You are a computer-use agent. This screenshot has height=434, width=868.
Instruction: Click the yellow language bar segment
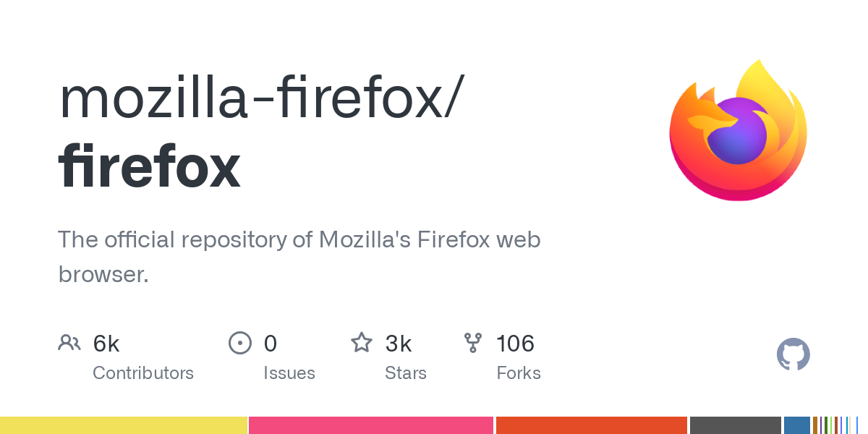pos(123,425)
